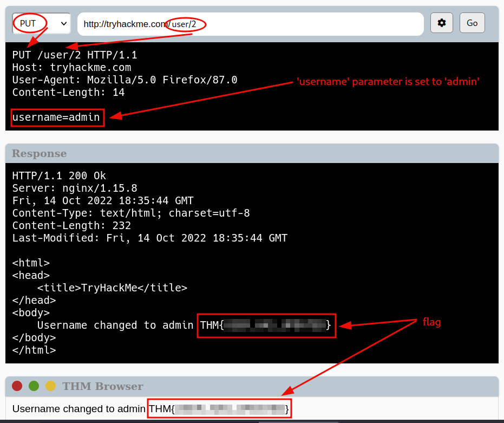
Task: Select the Response panel header
Action: [x=40, y=153]
